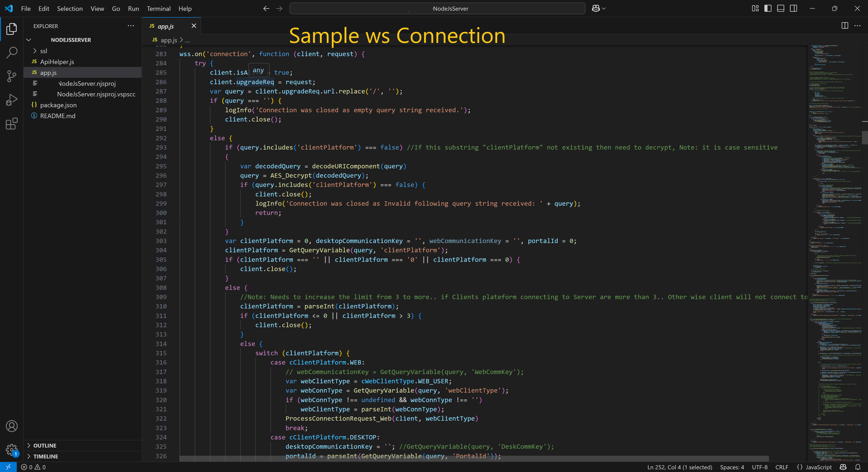This screenshot has width=868, height=472.
Task: Open the Selection menu
Action: tap(70, 8)
